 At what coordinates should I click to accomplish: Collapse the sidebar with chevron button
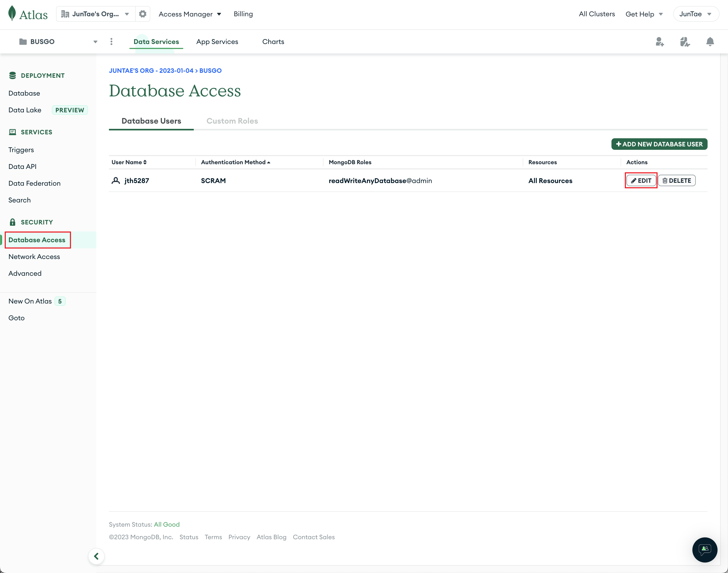(96, 556)
